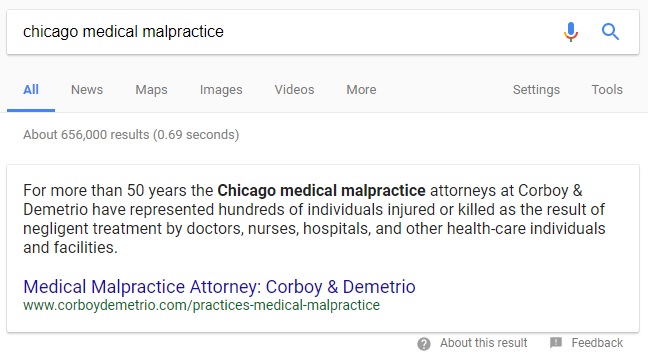Click the Feedback text link
This screenshot has height=360, width=648.
click(x=597, y=343)
